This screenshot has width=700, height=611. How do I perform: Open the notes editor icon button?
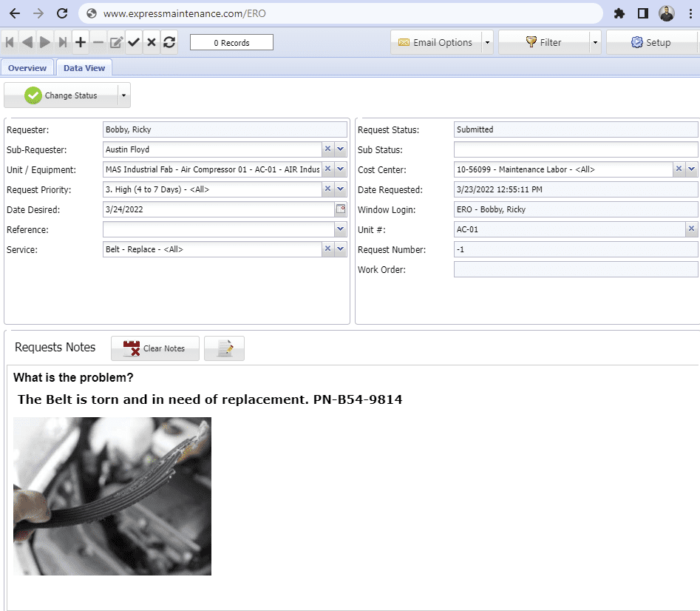224,348
